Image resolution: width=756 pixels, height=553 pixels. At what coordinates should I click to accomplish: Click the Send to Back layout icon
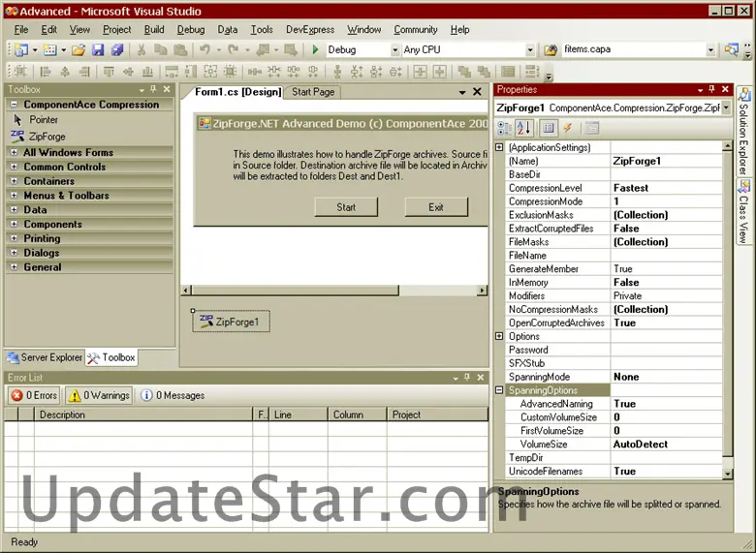(x=484, y=72)
